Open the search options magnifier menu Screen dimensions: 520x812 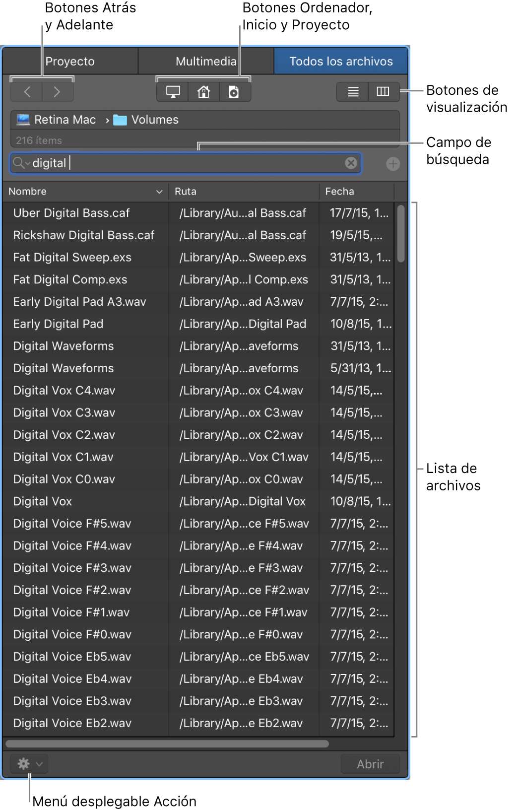pyautogui.click(x=21, y=163)
